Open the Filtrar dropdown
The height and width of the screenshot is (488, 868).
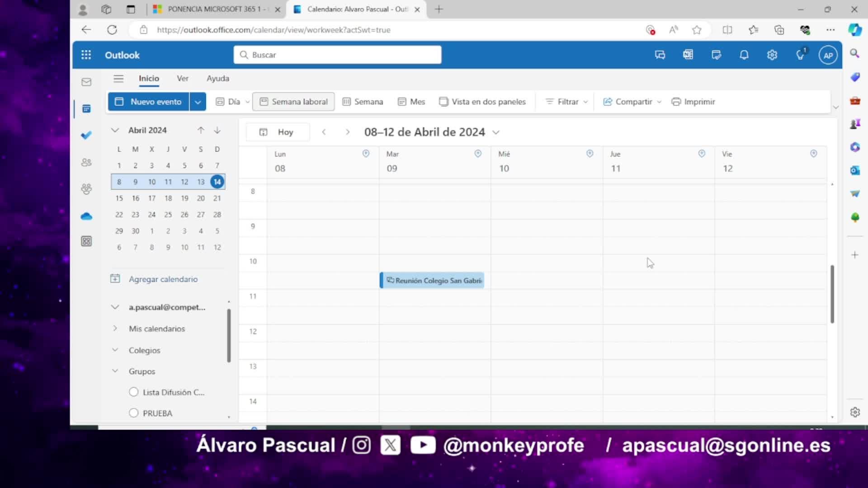[567, 102]
